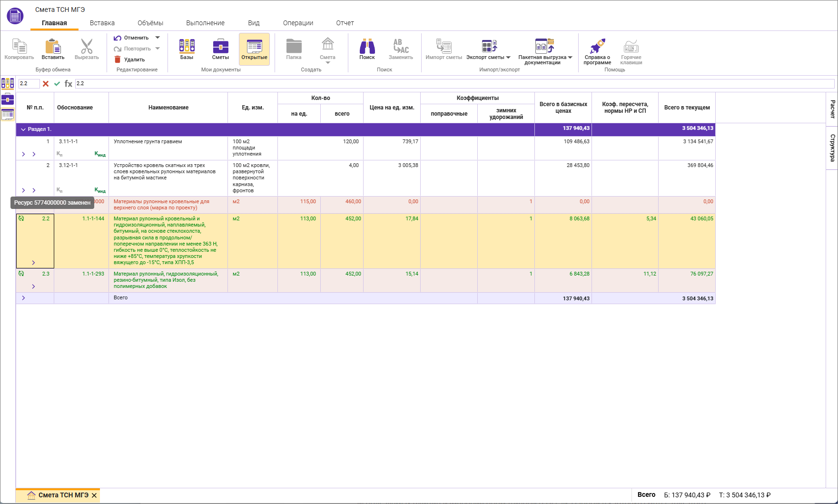
Task: Cancel formula edit with red X
Action: (x=46, y=84)
